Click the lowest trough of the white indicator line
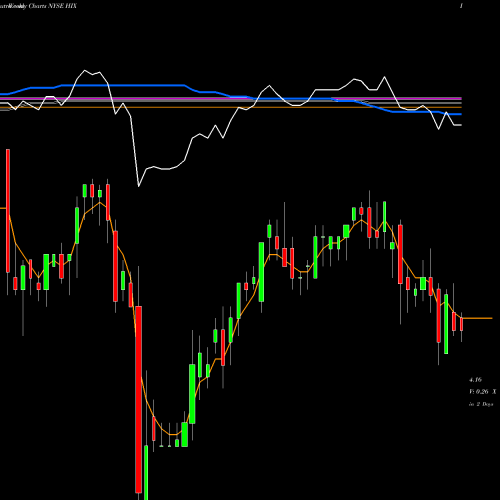 (139, 185)
